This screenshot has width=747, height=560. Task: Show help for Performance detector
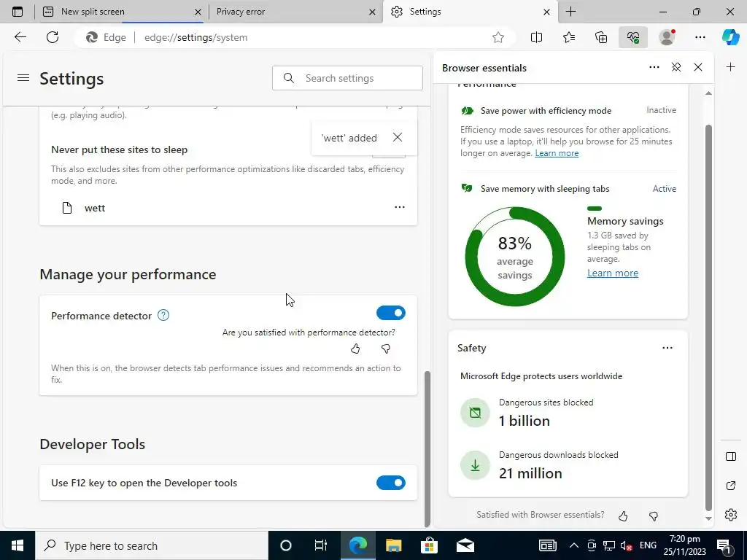(163, 315)
